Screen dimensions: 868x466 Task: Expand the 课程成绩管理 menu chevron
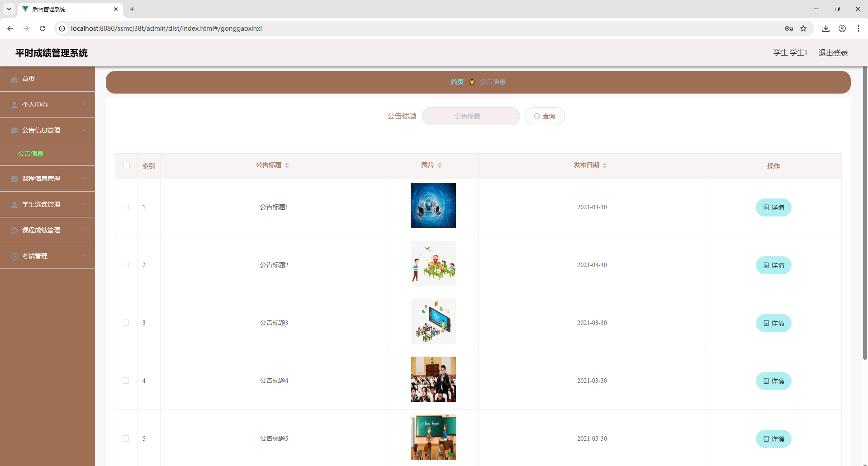pyautogui.click(x=84, y=230)
